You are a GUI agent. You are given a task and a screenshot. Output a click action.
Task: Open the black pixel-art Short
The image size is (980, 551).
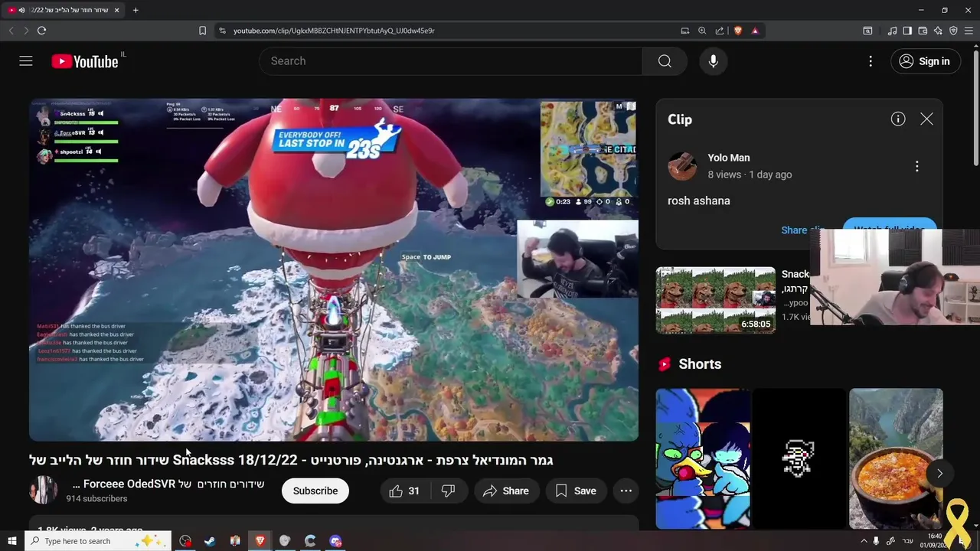(x=799, y=458)
